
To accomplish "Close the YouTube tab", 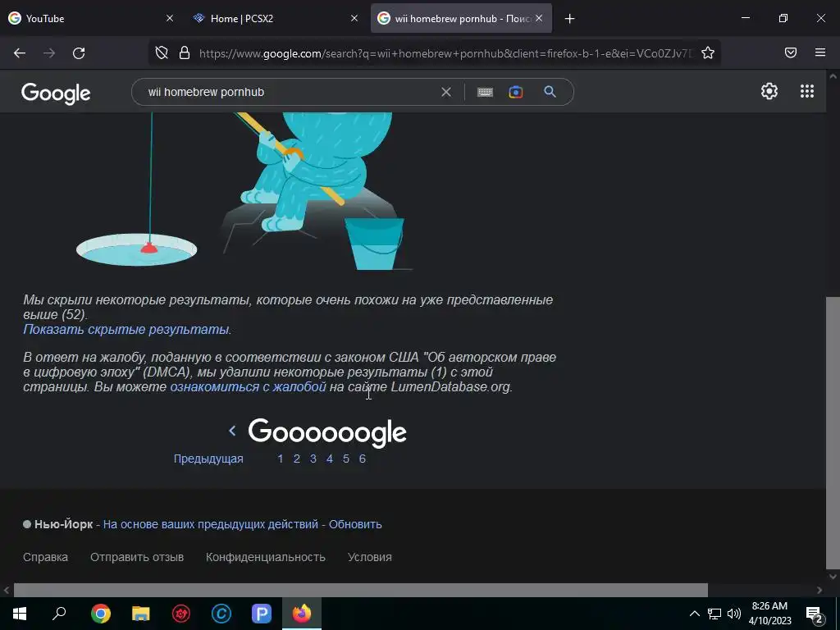I will (170, 18).
